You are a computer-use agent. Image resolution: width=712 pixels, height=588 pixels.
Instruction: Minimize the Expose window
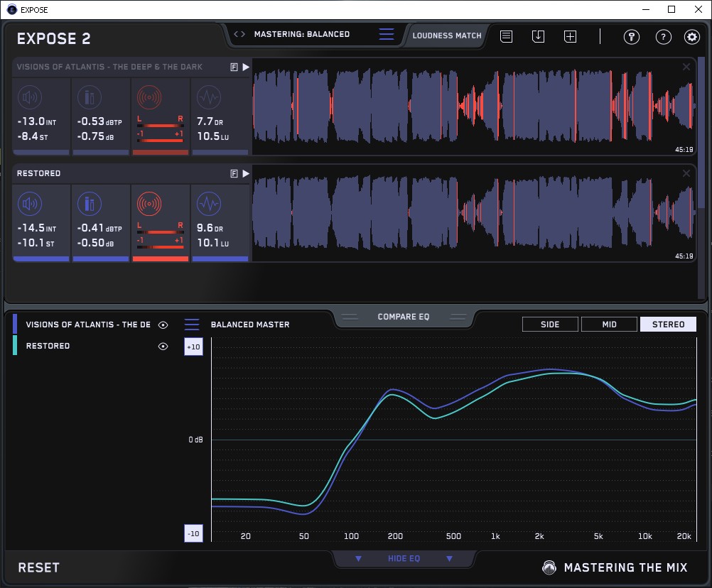(646, 9)
